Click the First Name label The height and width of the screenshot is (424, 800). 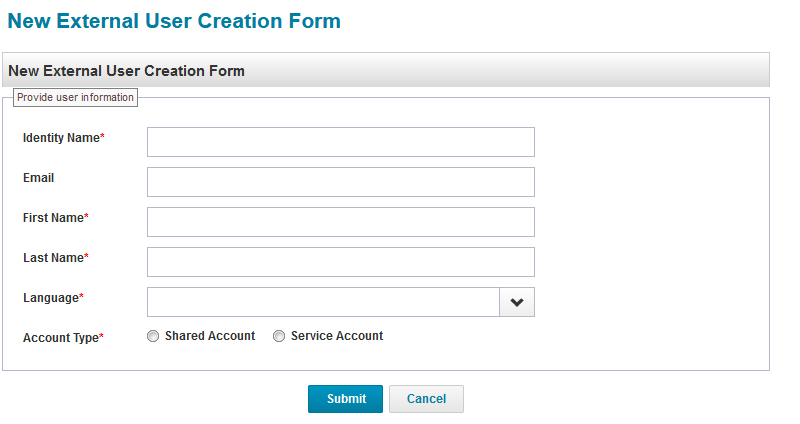click(x=53, y=218)
